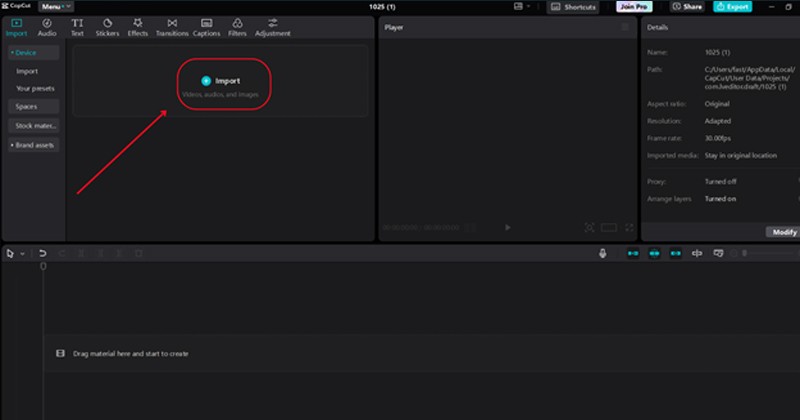Screen dimensions: 800x420
Task: Expand the Brand assets section
Action: [33, 145]
